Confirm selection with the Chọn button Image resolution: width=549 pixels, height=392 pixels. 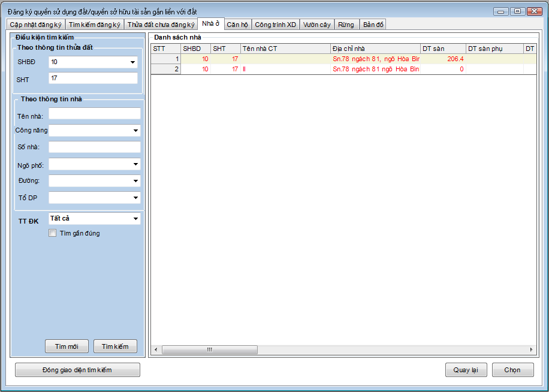[512, 370]
